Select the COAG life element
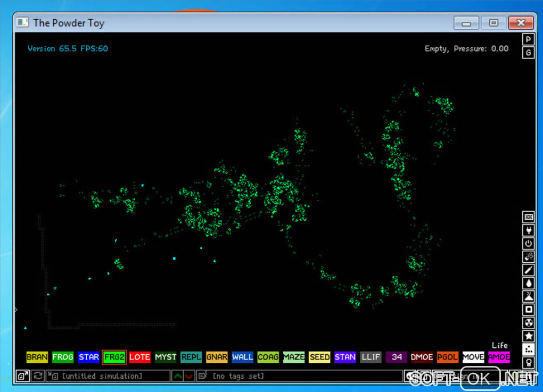Viewport: 543px width, 392px height. point(268,357)
